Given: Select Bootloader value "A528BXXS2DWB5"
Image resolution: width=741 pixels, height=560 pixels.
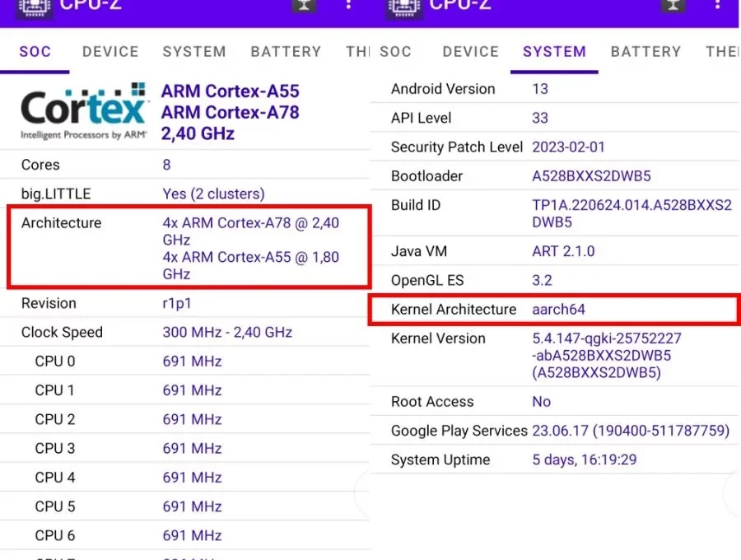Looking at the screenshot, I should 591,175.
